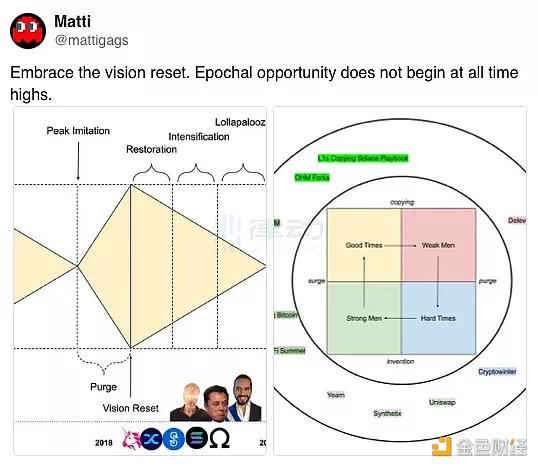The height and width of the screenshot is (467, 538).
Task: Click the Elon Musk face photo
Action: point(215,404)
